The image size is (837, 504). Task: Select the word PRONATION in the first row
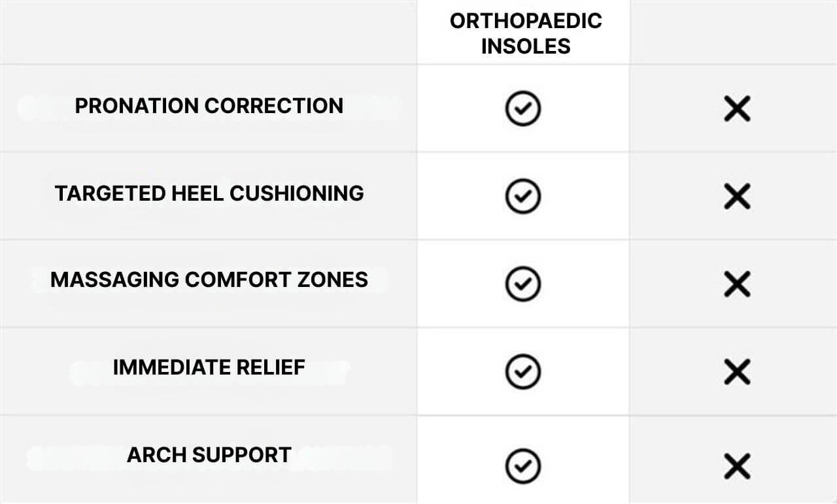pyautogui.click(x=136, y=106)
